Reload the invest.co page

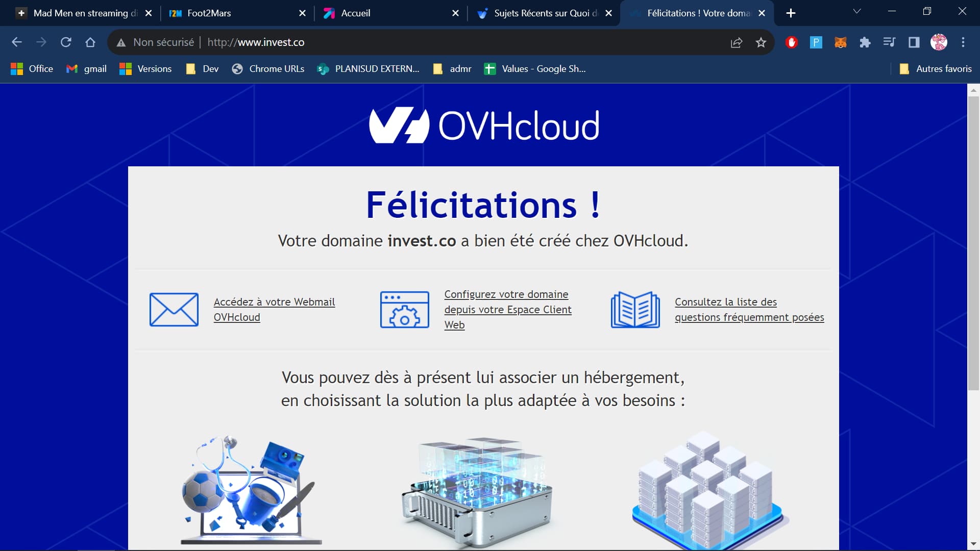[66, 42]
